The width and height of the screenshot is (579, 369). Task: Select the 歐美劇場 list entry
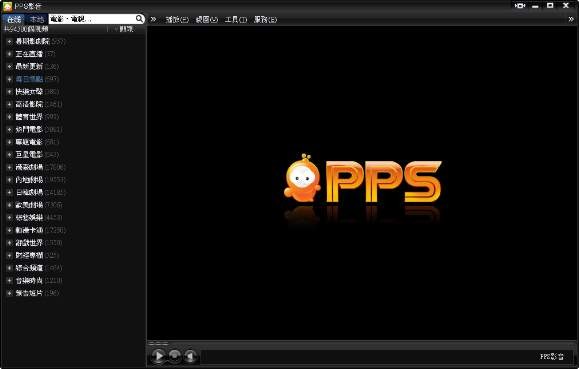point(39,205)
